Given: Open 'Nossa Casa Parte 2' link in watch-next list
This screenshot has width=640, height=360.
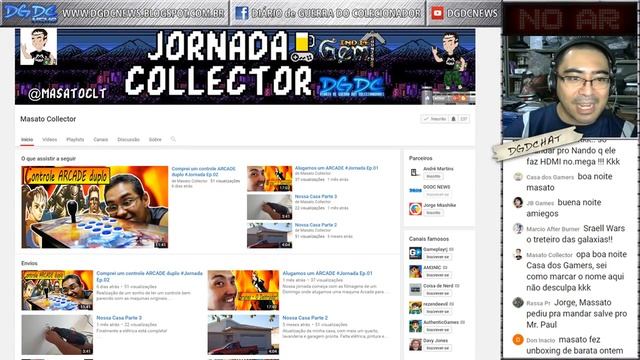Looking at the screenshot, I should 316,225.
